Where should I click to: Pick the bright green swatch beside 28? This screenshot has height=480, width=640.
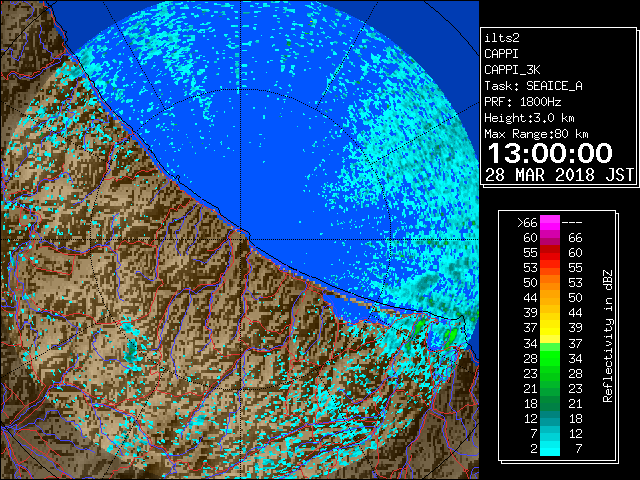550,358
